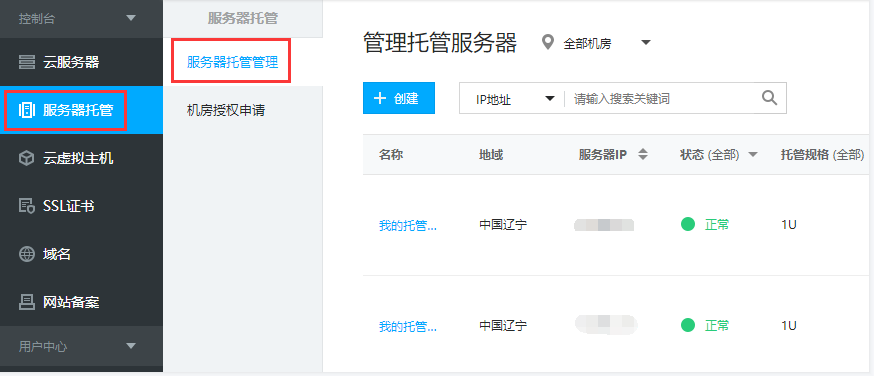
Task: Open the second 我的托管... server link
Action: click(x=407, y=326)
